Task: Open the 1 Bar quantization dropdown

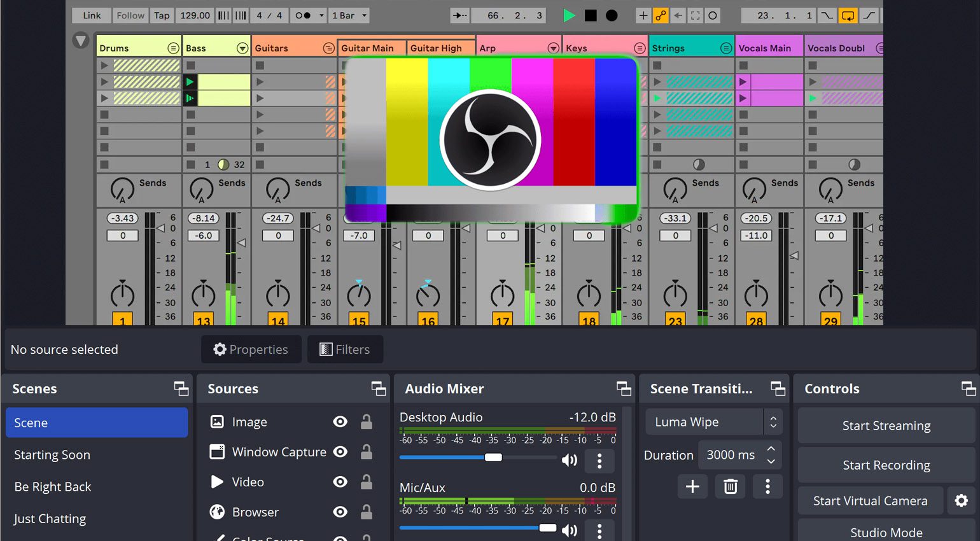Action: click(349, 15)
